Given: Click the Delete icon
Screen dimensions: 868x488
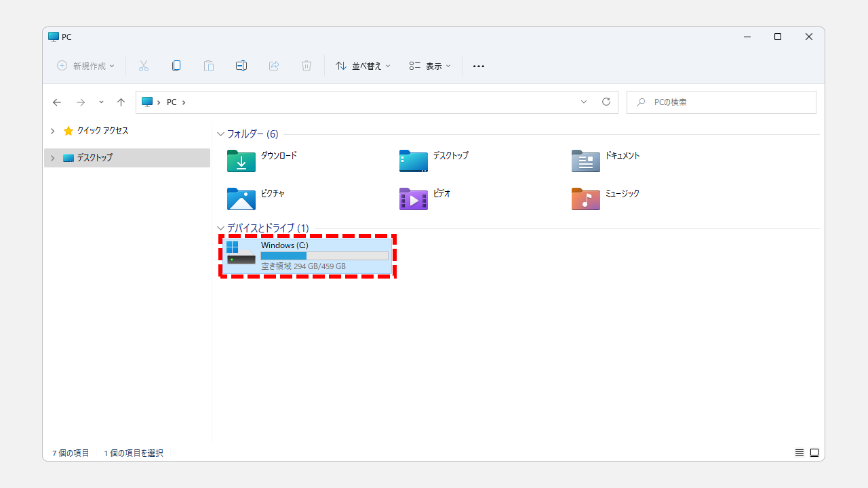Looking at the screenshot, I should pyautogui.click(x=306, y=66).
